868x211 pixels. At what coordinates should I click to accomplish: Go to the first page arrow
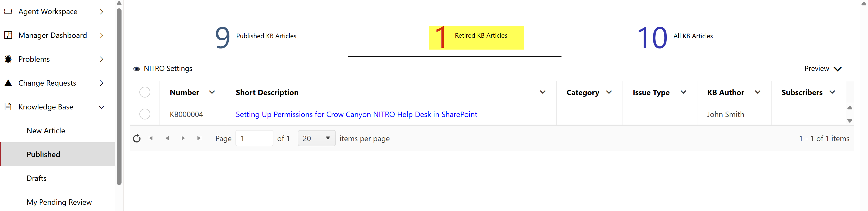151,138
